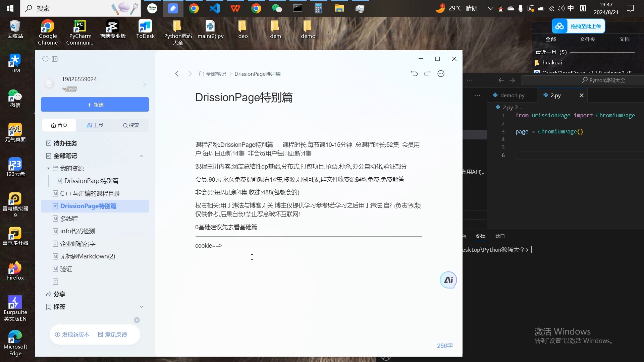Collapse the 全部笔记 section chevron

point(142,156)
